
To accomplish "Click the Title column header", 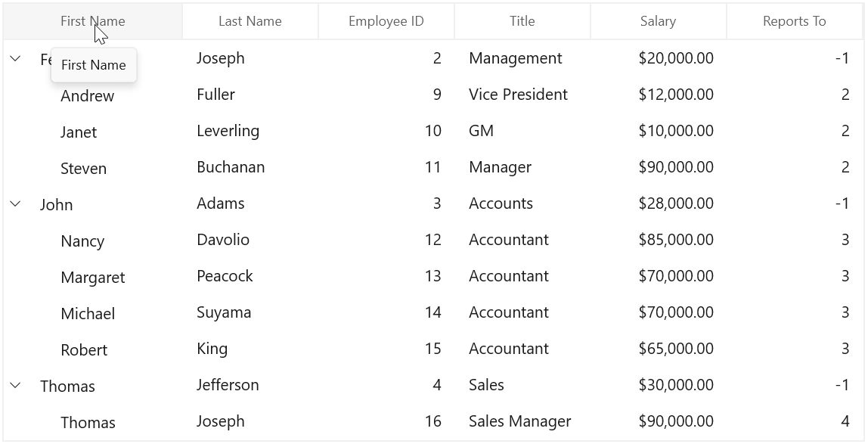I will [522, 21].
